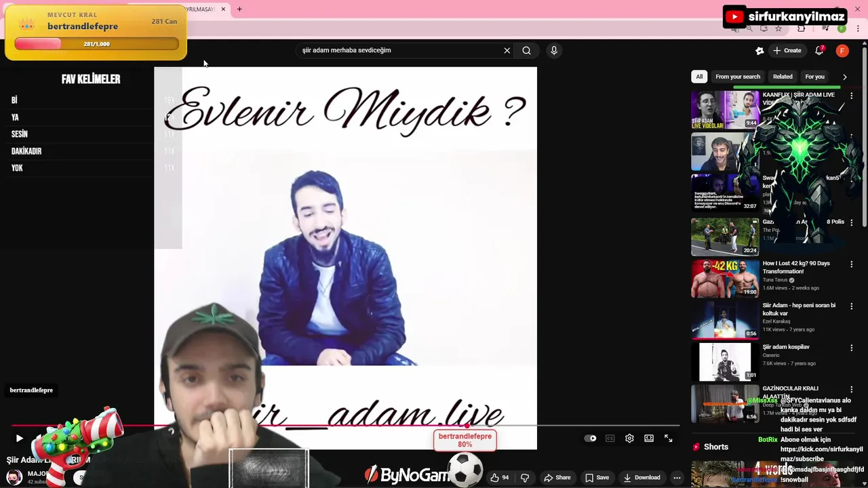
Task: Open the more actions ellipsis menu
Action: click(x=677, y=478)
